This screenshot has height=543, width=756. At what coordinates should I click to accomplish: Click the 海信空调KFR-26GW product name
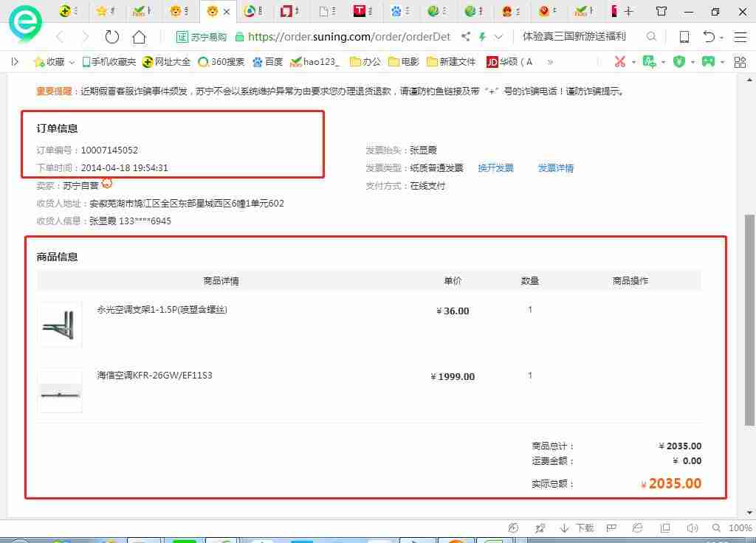pyautogui.click(x=154, y=375)
